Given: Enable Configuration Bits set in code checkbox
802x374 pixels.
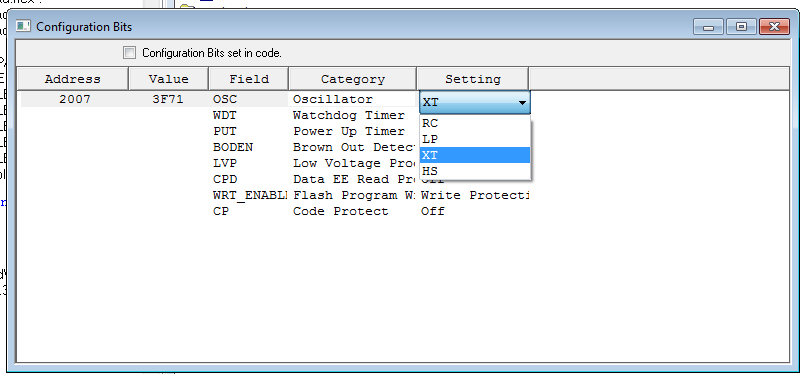Looking at the screenshot, I should [130, 52].
